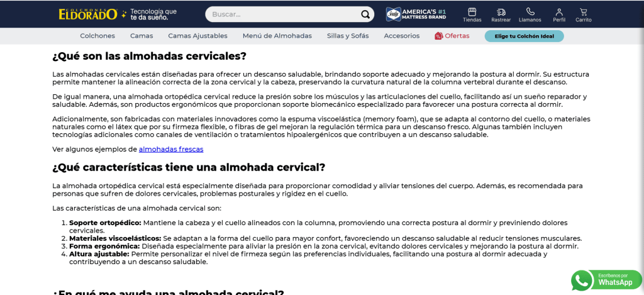The image size is (644, 295).
Task: Click the Escríbanos por WhatsApp button
Action: [x=614, y=280]
